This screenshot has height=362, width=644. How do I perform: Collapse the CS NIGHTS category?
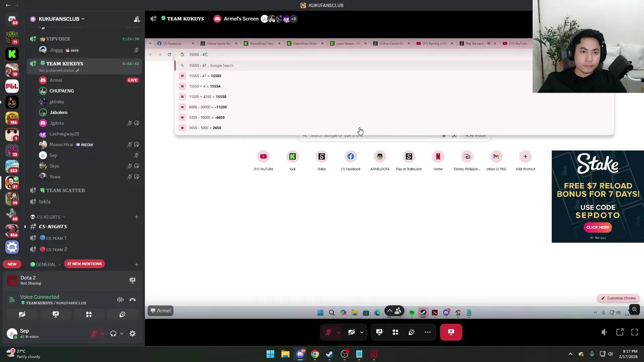pyautogui.click(x=48, y=217)
